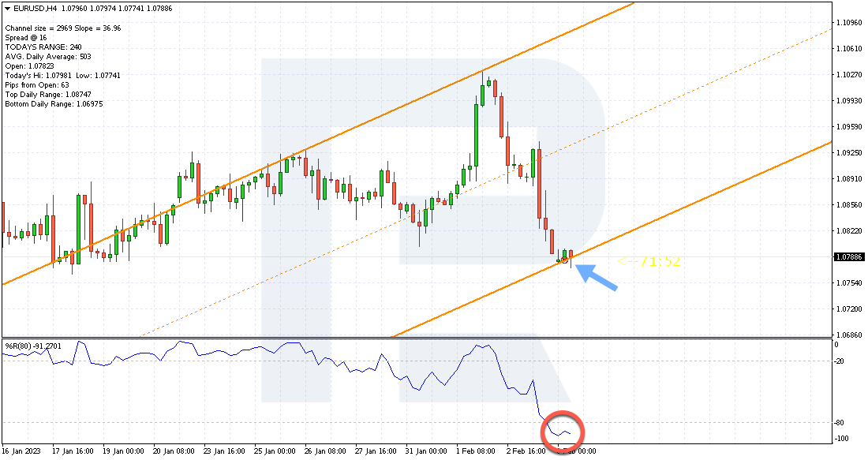This screenshot has height=460, width=868.
Task: Click the 25 Jan 00:00 time label
Action: [275, 451]
